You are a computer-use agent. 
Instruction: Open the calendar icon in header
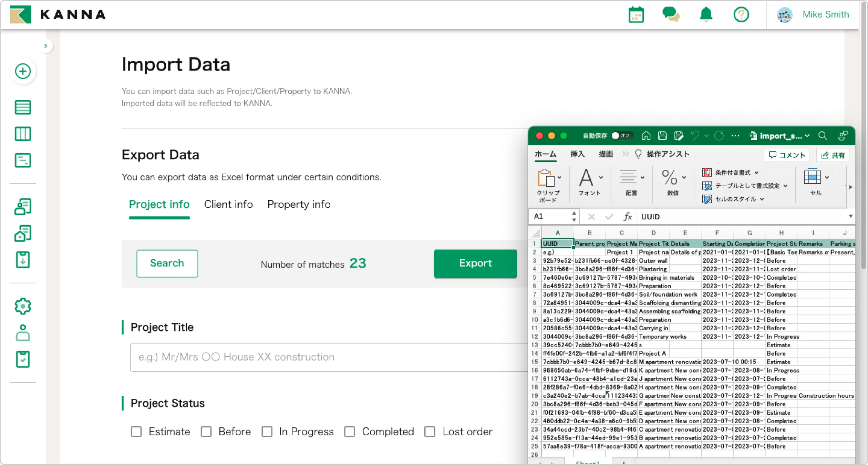(636, 15)
